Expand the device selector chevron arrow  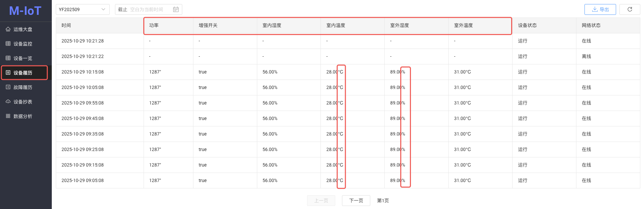tap(103, 9)
